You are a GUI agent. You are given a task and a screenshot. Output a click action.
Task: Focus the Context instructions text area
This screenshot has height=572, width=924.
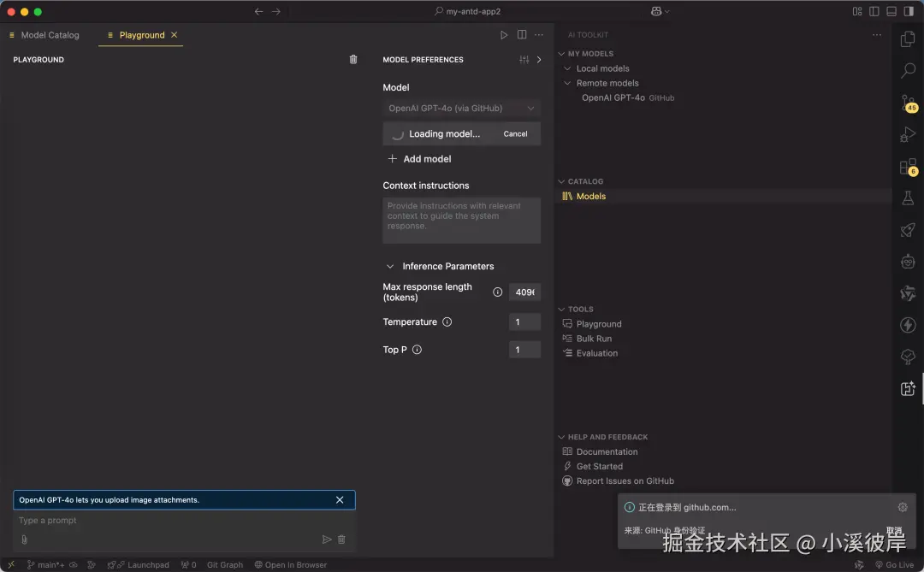point(461,221)
